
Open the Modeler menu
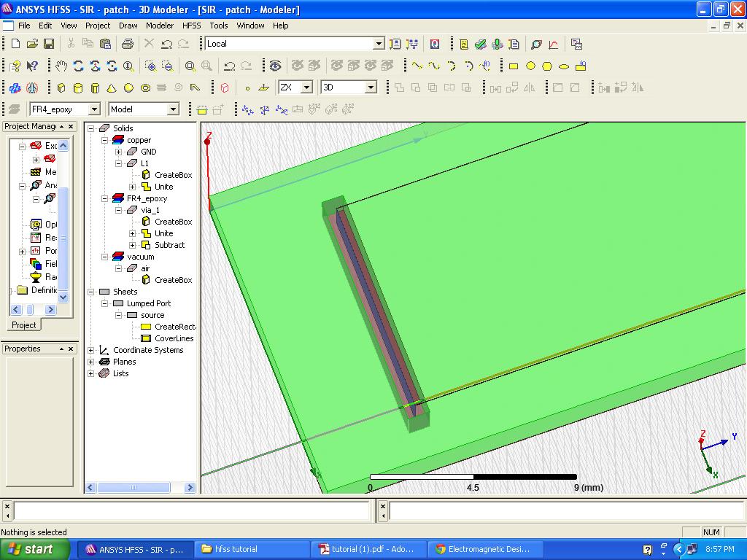[160, 26]
